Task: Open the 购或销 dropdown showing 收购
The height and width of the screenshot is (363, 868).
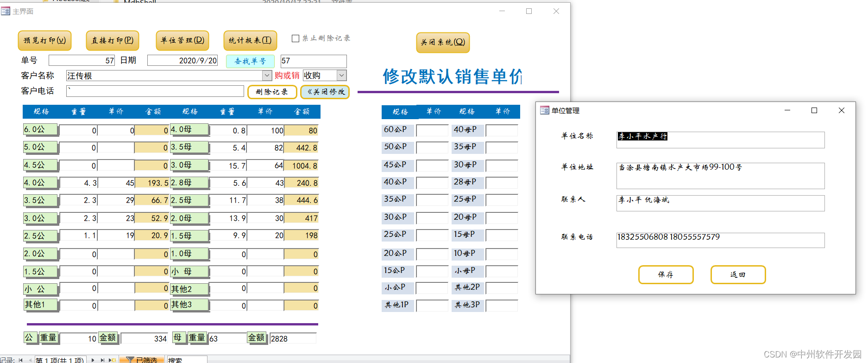Action: [342, 75]
